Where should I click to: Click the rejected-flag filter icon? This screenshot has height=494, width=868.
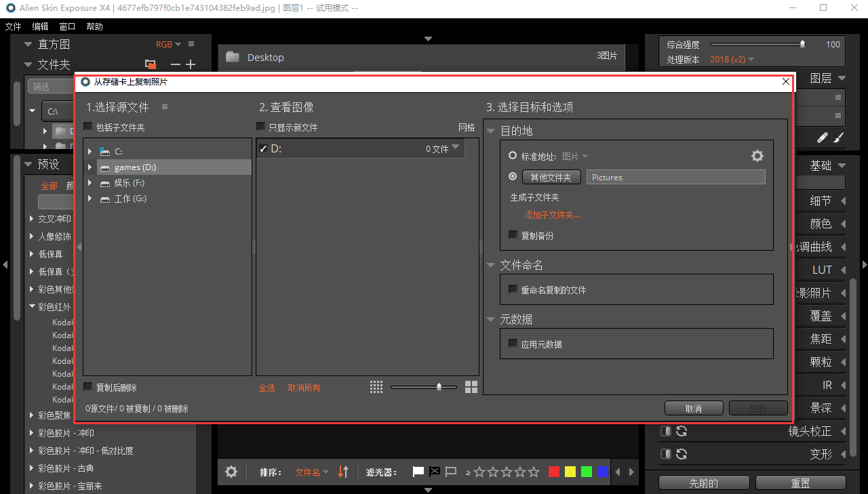[x=434, y=471]
